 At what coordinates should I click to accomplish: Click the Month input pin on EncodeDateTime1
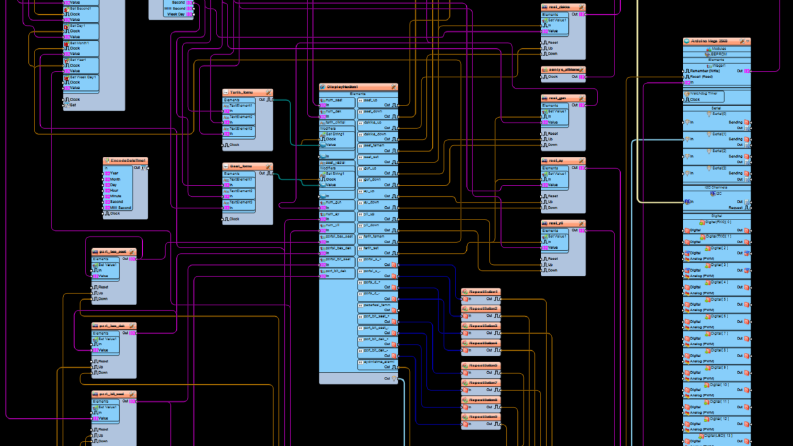click(107, 179)
